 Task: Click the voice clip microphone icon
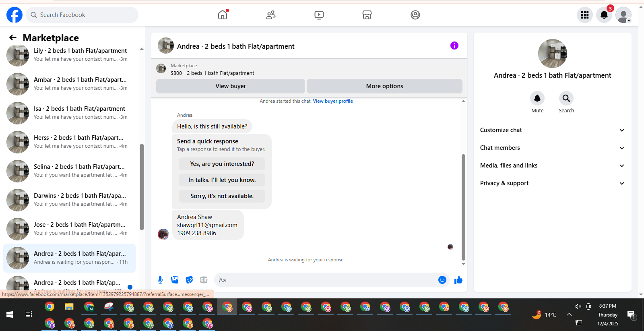click(160, 280)
